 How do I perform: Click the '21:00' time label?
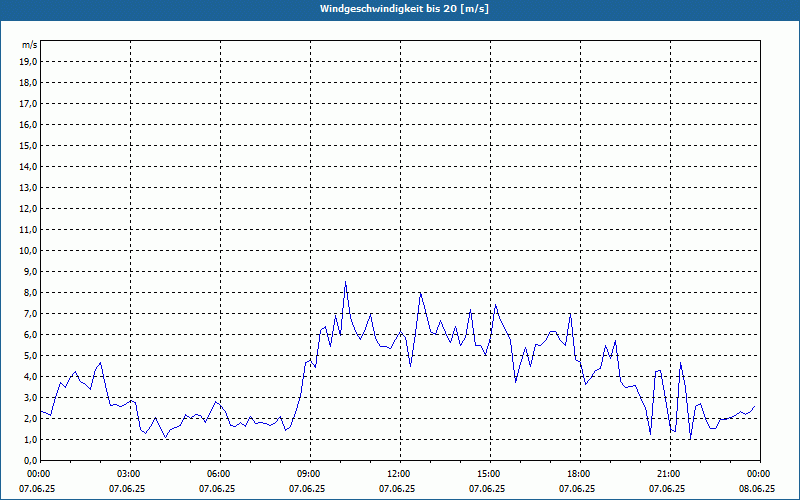[x=670, y=474]
